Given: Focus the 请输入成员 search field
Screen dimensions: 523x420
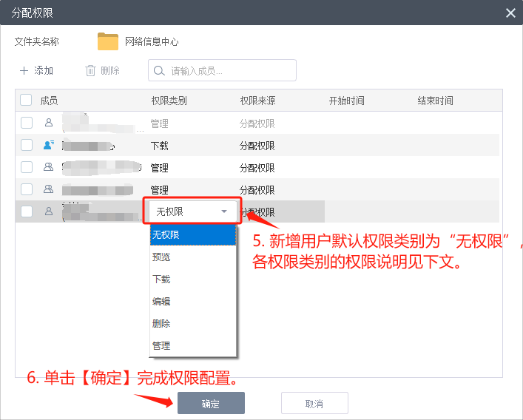Looking at the screenshot, I should pos(229,71).
